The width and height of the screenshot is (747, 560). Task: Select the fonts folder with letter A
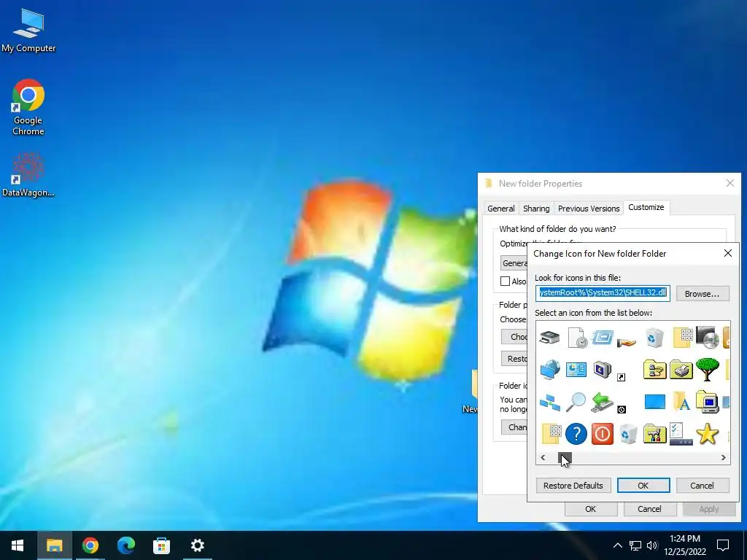coord(681,402)
